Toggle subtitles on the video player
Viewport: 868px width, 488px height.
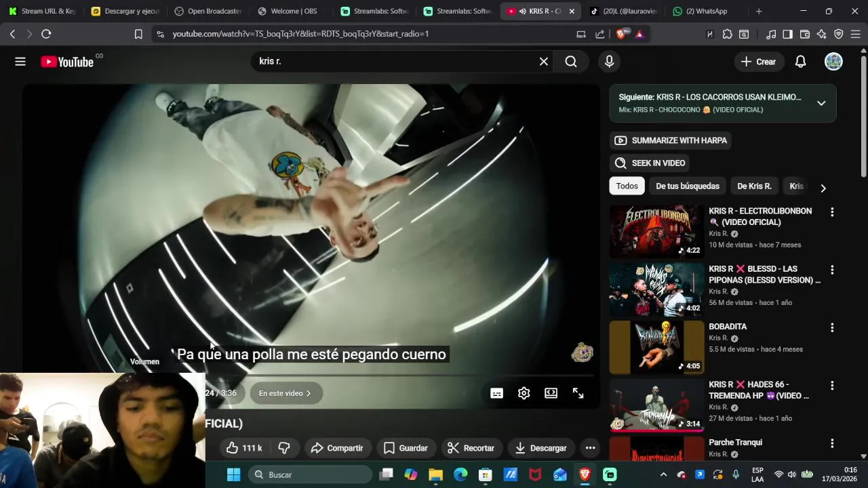click(x=496, y=393)
